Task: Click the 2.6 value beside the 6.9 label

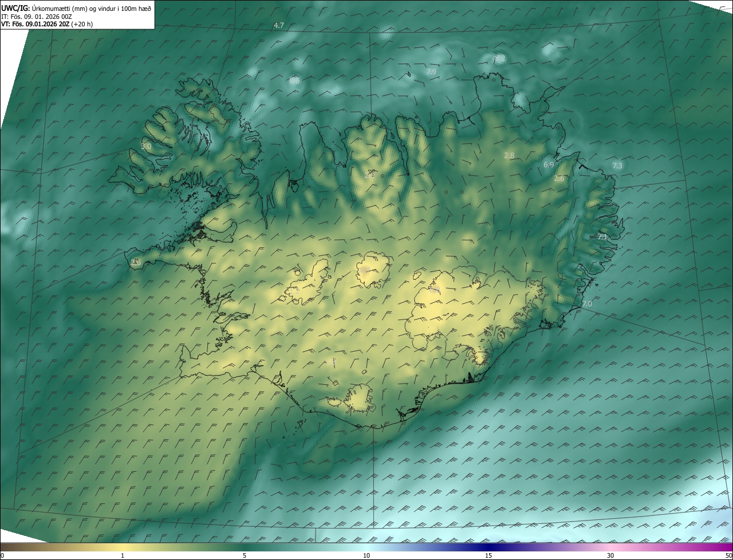Action: [x=559, y=179]
